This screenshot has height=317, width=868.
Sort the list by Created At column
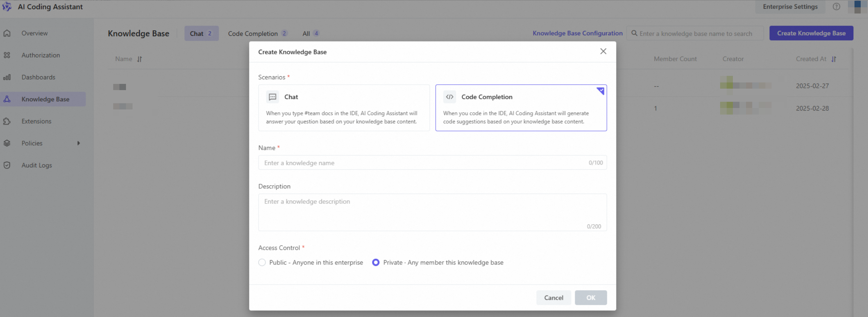(x=834, y=59)
